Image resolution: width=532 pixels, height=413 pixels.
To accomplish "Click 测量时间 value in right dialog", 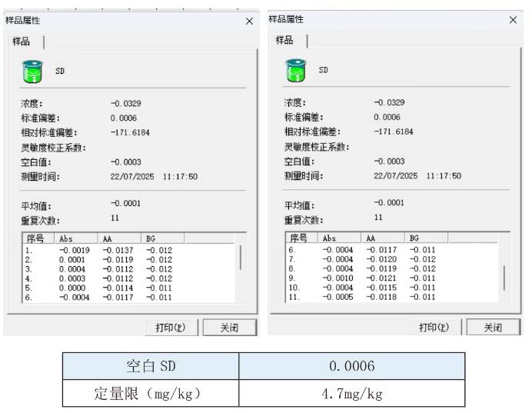I will pos(417,176).
